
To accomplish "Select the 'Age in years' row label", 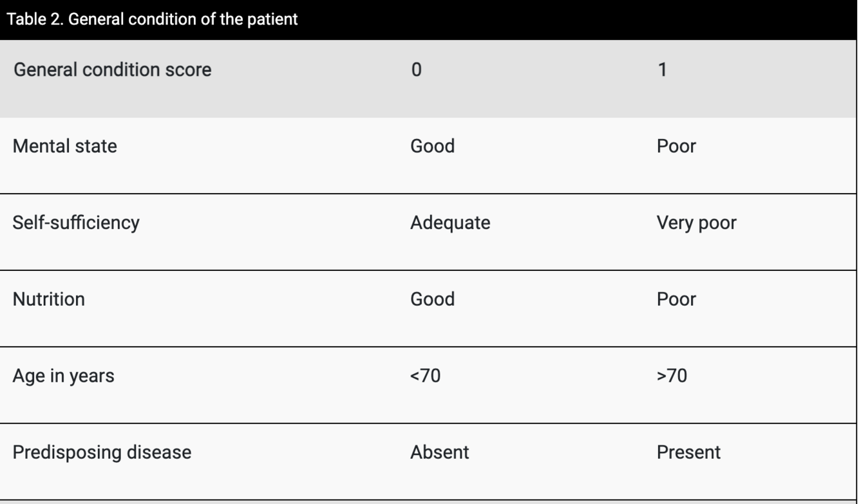I will (63, 376).
